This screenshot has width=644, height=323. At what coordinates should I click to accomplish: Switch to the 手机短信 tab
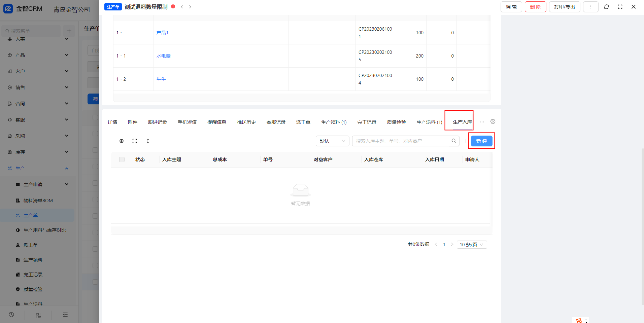pyautogui.click(x=187, y=122)
